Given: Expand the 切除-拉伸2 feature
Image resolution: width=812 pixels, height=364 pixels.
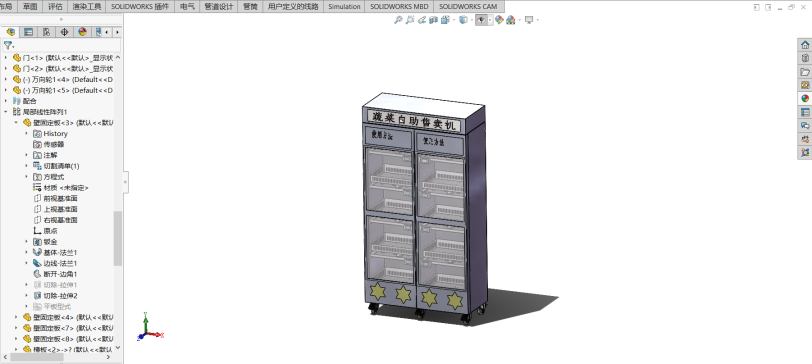Looking at the screenshot, I should pyautogui.click(x=26, y=296).
